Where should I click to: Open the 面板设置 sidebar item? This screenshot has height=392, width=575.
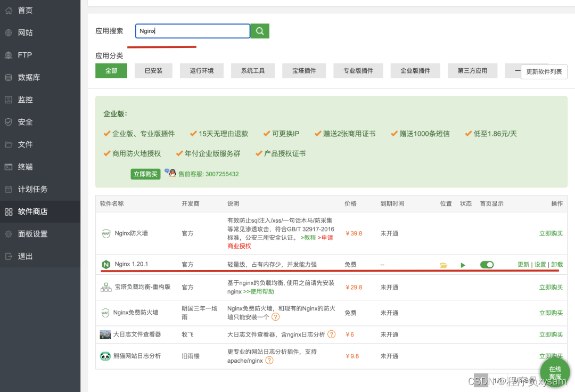[x=40, y=234]
